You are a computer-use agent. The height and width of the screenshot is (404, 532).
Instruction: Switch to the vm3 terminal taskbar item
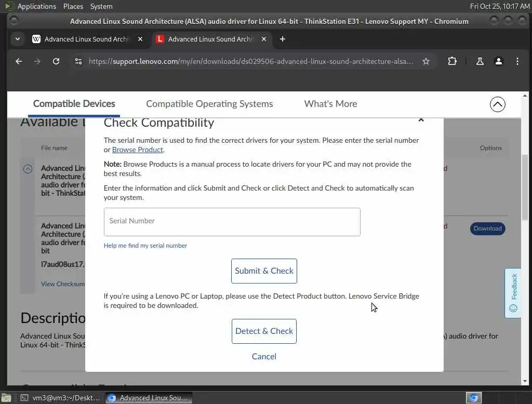click(x=60, y=398)
